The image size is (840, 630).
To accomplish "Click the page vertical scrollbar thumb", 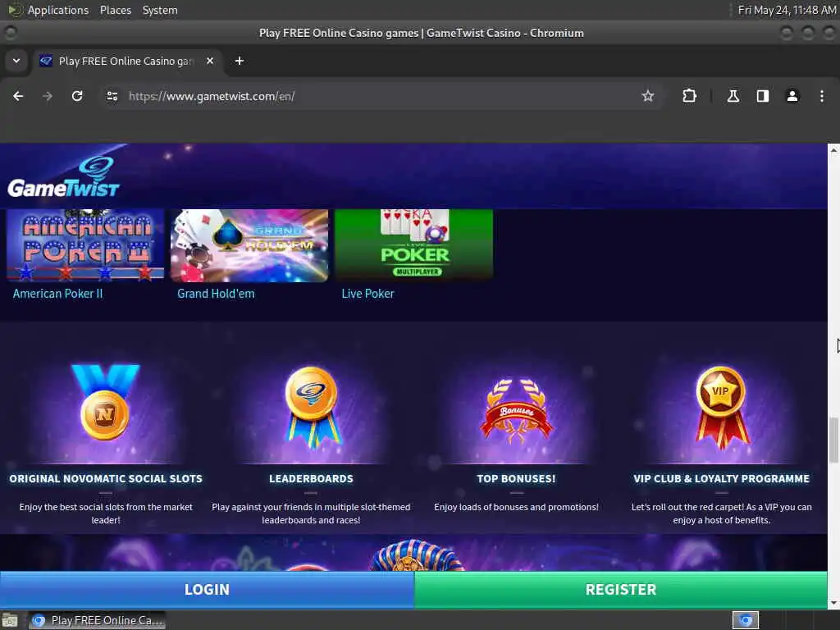I will point(833,440).
